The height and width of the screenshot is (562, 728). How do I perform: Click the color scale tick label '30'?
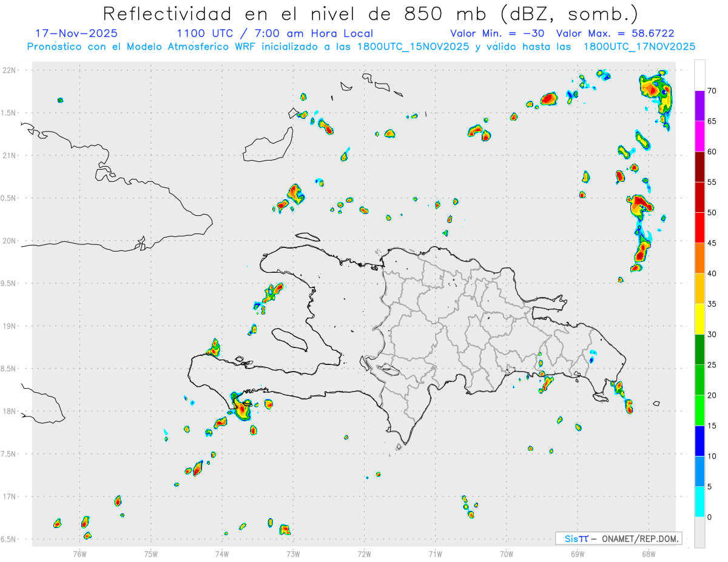[x=713, y=335]
